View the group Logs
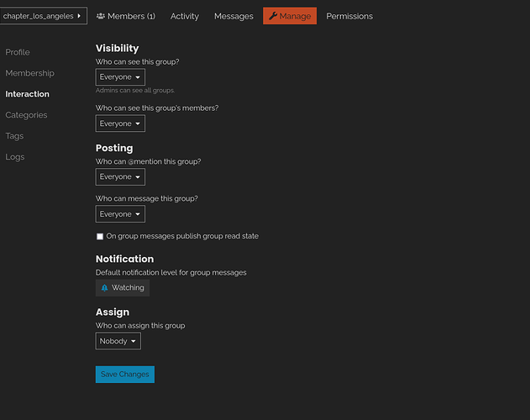 15,157
